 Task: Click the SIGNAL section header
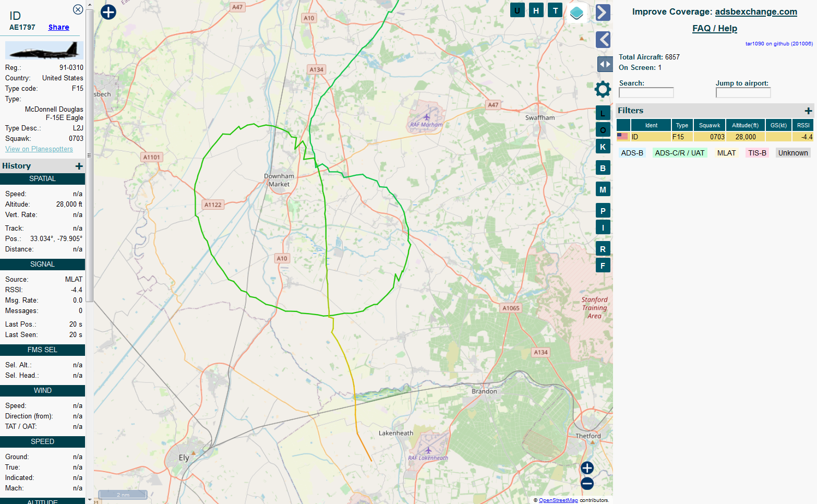pyautogui.click(x=42, y=265)
